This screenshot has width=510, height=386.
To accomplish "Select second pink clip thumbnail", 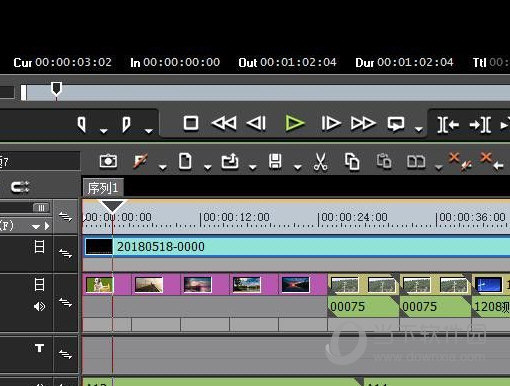I will (149, 285).
